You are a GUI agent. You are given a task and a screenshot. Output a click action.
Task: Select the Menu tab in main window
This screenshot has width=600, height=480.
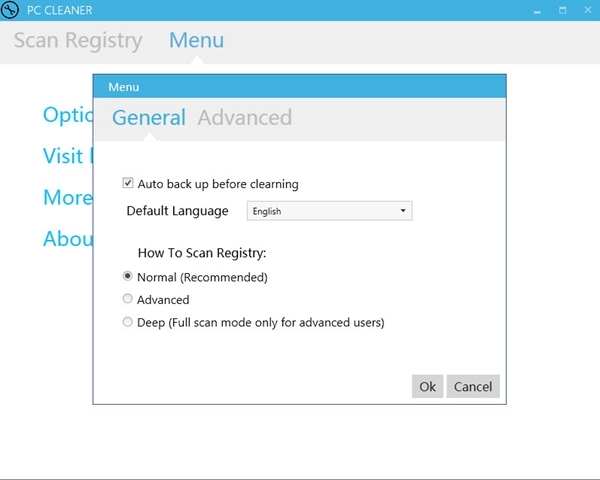point(197,40)
